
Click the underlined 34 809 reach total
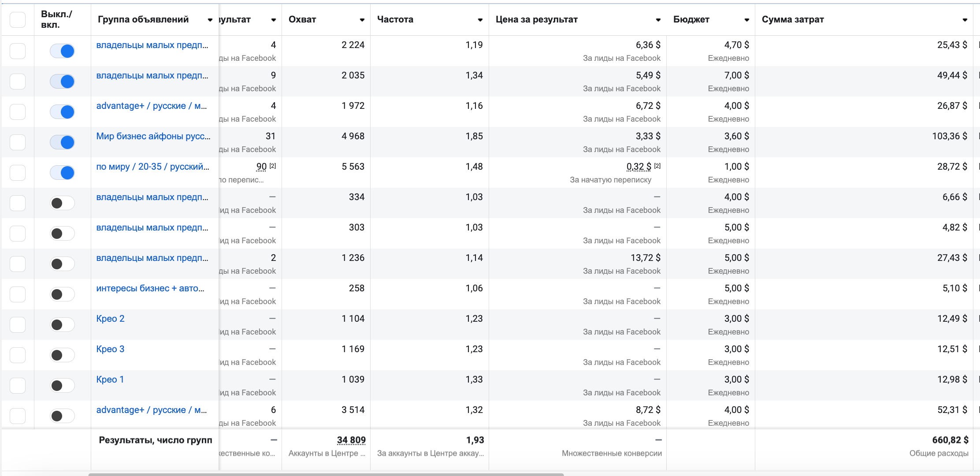(351, 440)
